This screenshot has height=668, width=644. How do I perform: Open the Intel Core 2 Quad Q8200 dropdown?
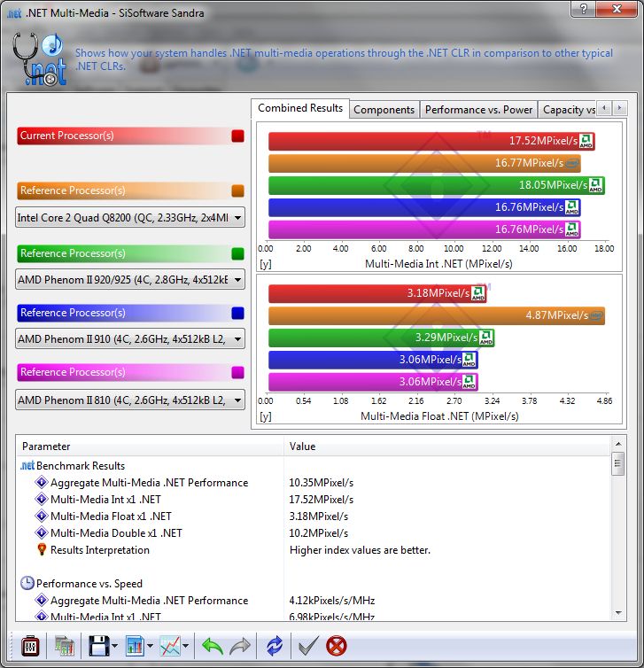click(130, 218)
